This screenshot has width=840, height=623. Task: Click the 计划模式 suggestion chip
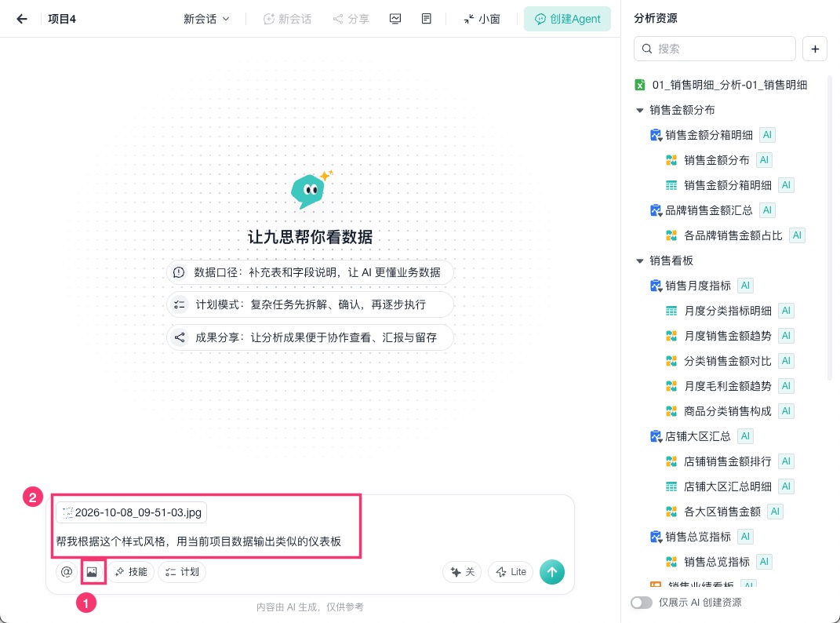pos(310,304)
